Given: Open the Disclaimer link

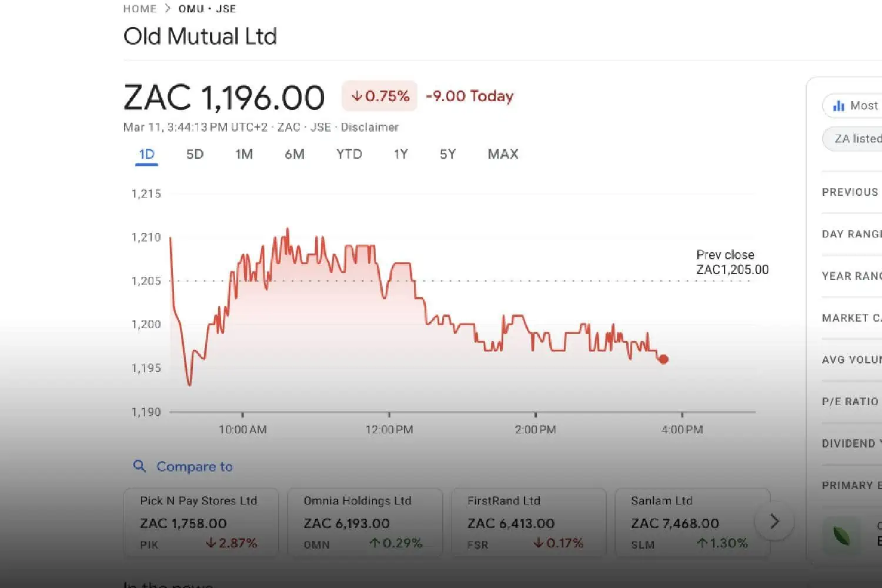Looking at the screenshot, I should click(369, 127).
